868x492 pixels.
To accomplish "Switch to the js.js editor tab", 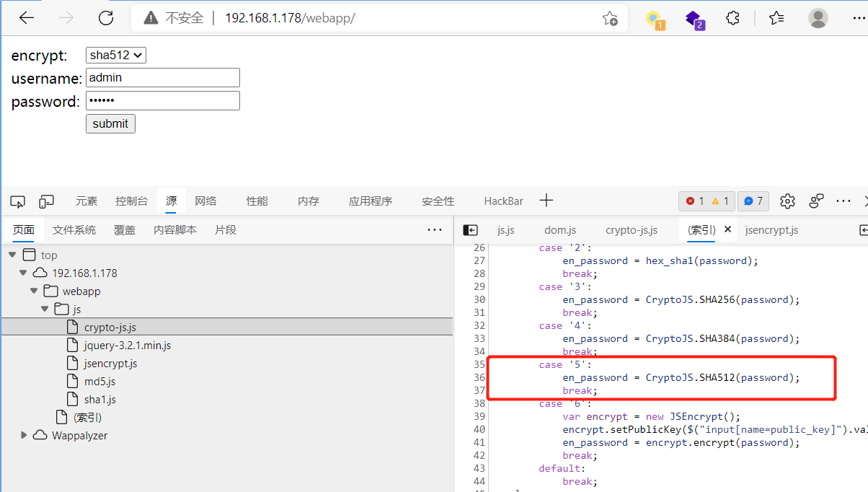I will pos(506,230).
